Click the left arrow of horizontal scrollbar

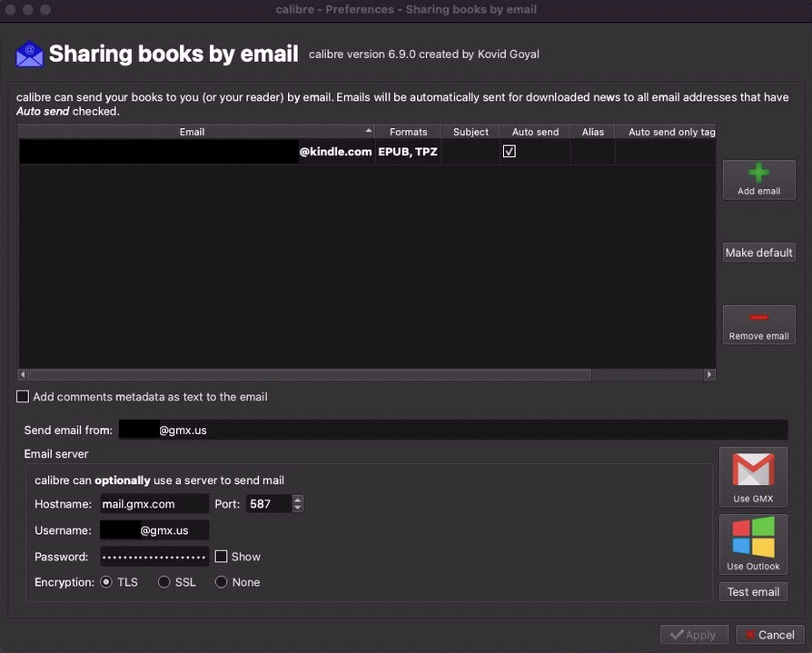[23, 374]
